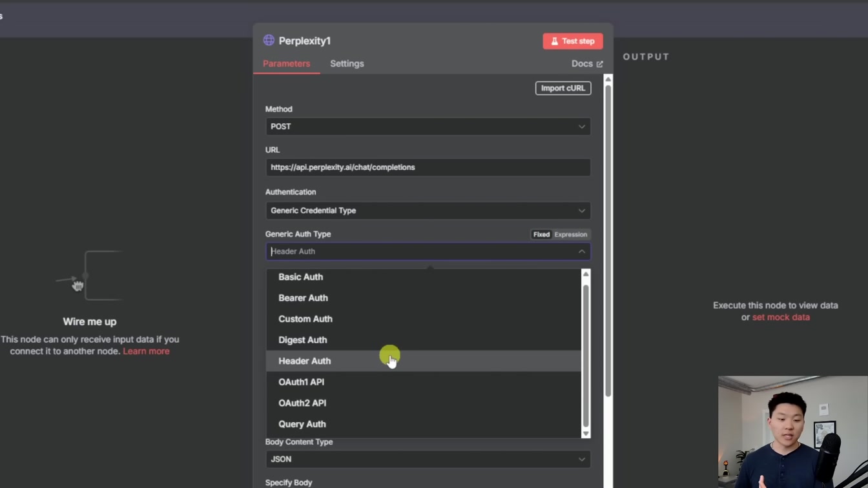This screenshot has width=868, height=488.
Task: Click the Test step button
Action: tap(573, 41)
